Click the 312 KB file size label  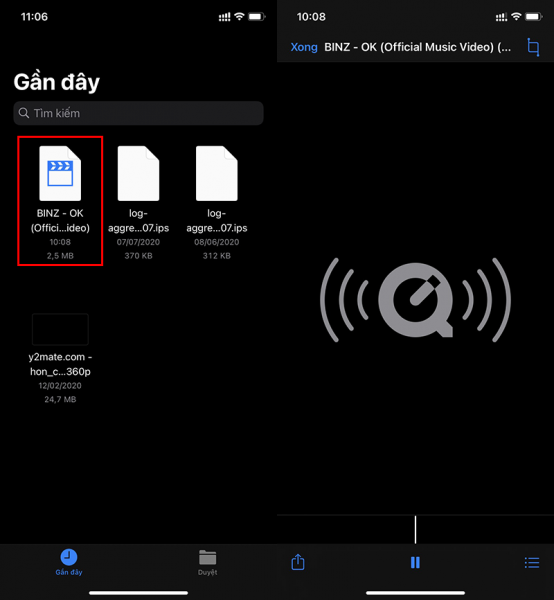point(217,256)
